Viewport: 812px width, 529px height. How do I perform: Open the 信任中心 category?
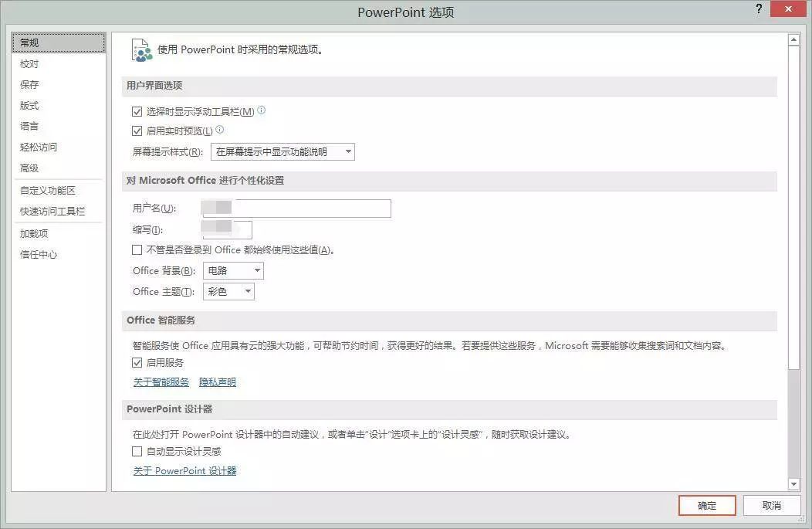59,254
